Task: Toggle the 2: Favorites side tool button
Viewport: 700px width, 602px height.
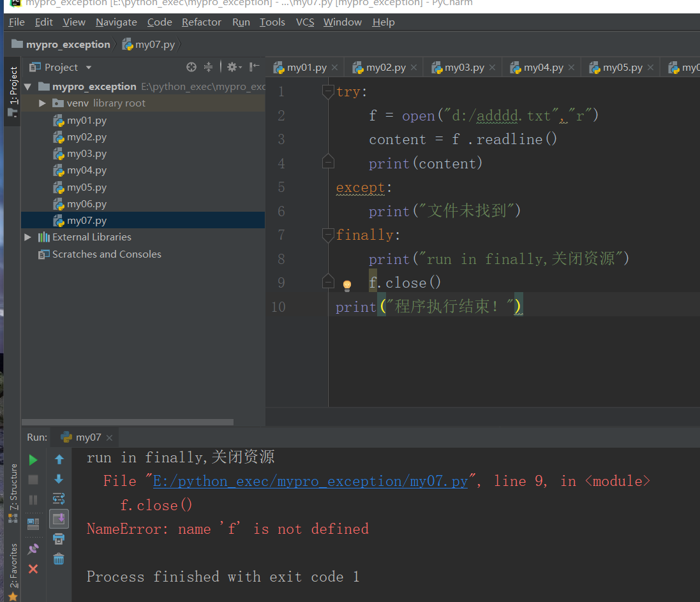Action: [13, 571]
